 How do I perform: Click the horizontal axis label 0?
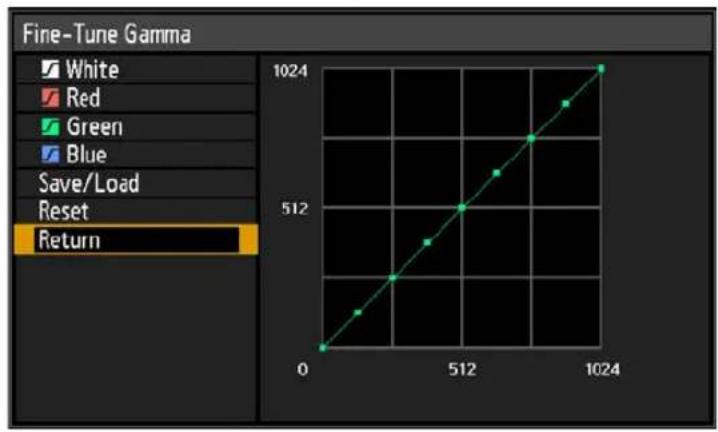303,369
